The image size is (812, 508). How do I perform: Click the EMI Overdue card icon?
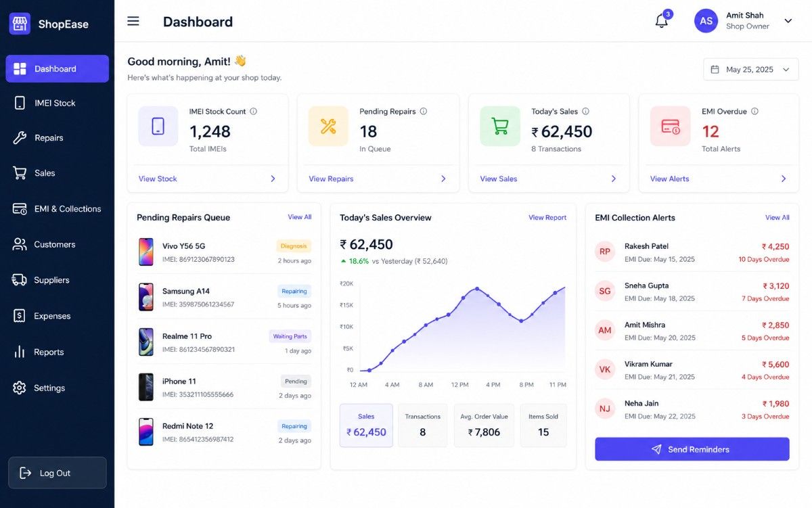671,126
